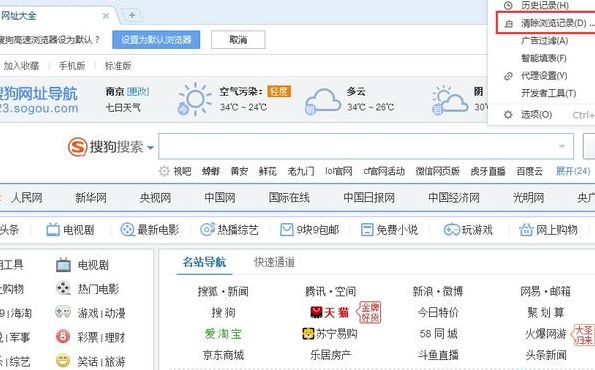Click hot search term 老九门
The height and width of the screenshot is (370, 595).
[301, 171]
